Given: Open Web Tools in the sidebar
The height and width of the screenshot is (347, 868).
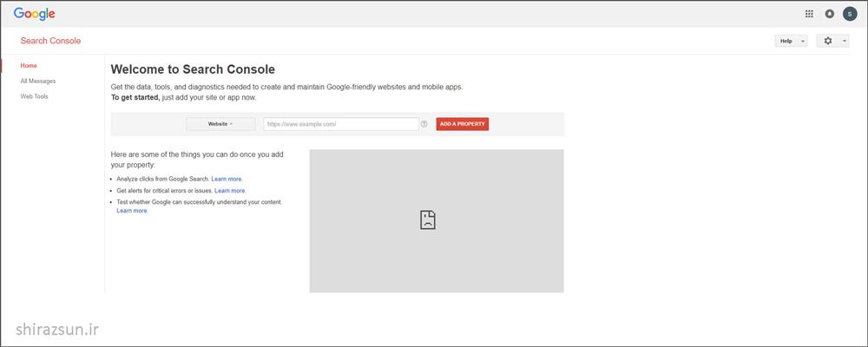Looking at the screenshot, I should 35,96.
